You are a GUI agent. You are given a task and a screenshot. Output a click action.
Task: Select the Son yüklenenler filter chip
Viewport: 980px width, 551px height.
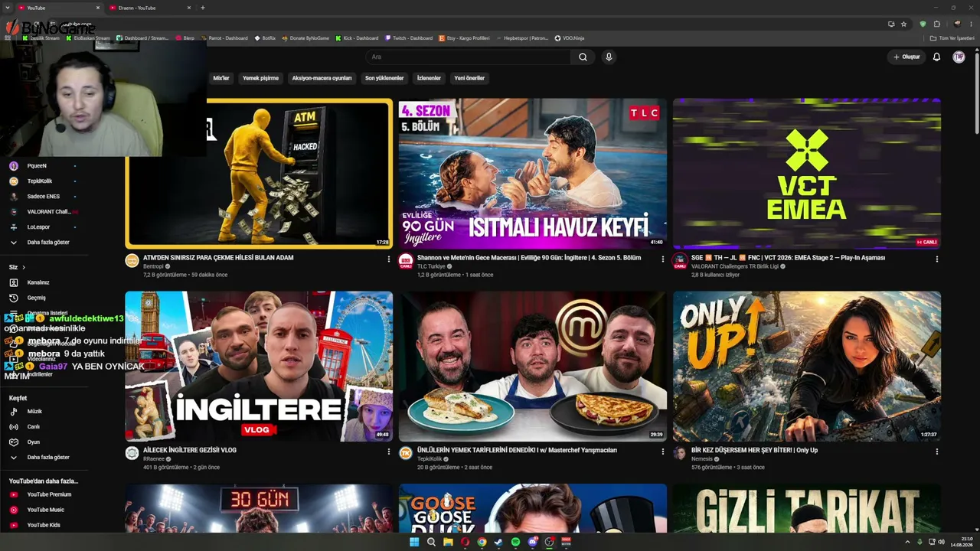click(x=384, y=78)
